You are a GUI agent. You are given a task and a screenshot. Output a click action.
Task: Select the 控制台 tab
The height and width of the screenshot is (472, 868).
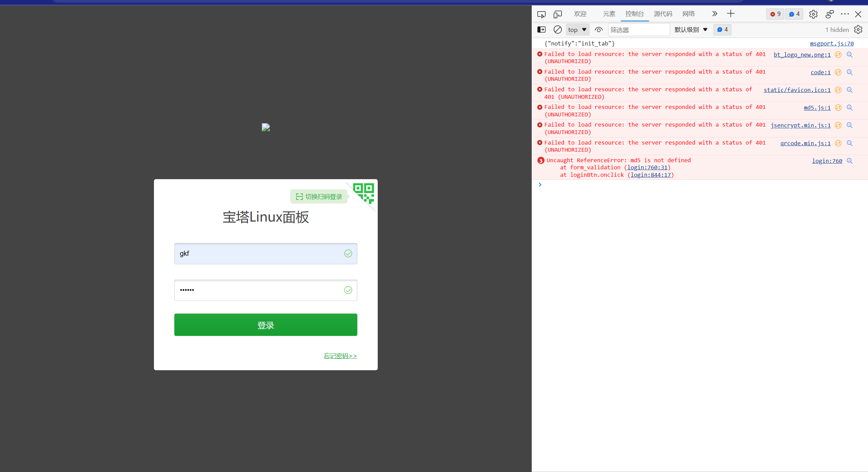[x=635, y=14]
